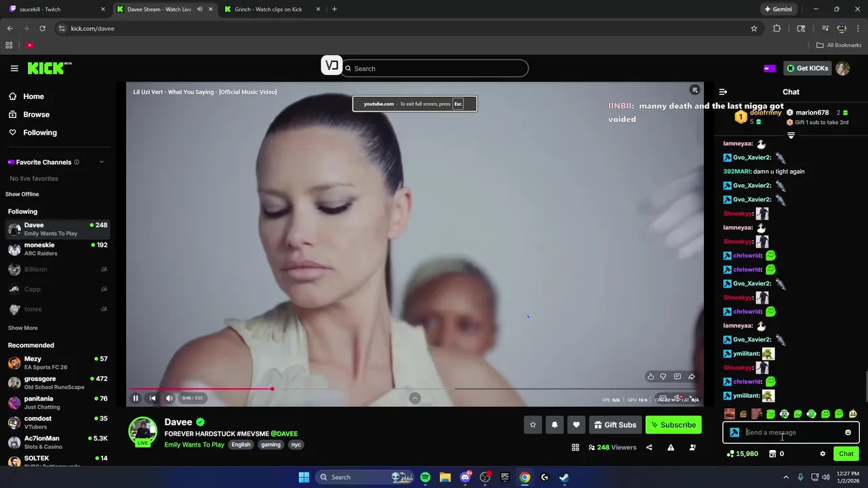The width and height of the screenshot is (868, 488).
Task: Open Davee channel in Following list
Action: tap(58, 229)
